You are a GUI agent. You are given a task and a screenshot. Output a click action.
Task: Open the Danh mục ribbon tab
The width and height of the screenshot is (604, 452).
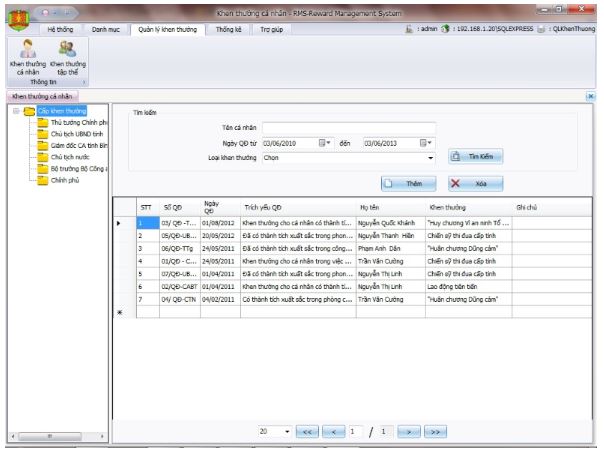[x=106, y=29]
